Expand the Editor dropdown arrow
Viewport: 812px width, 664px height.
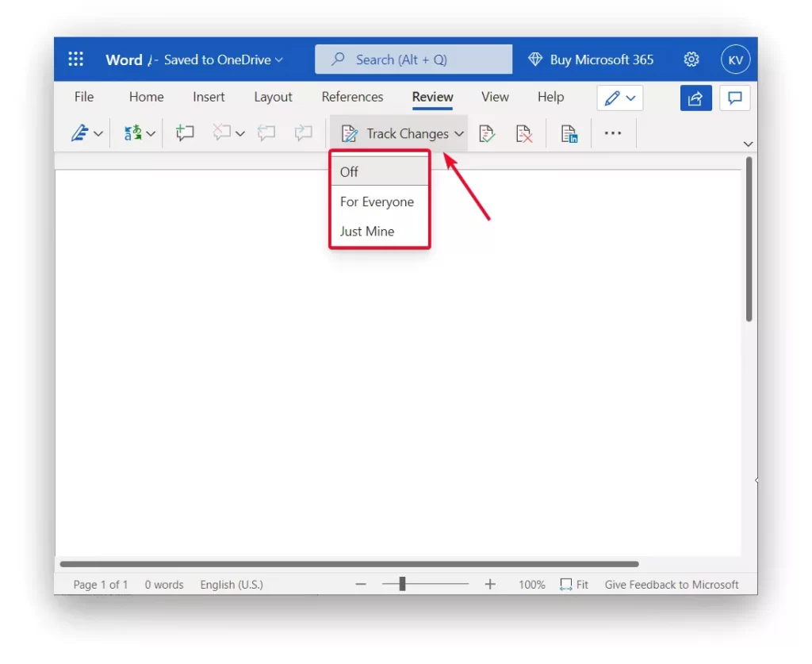(x=98, y=133)
